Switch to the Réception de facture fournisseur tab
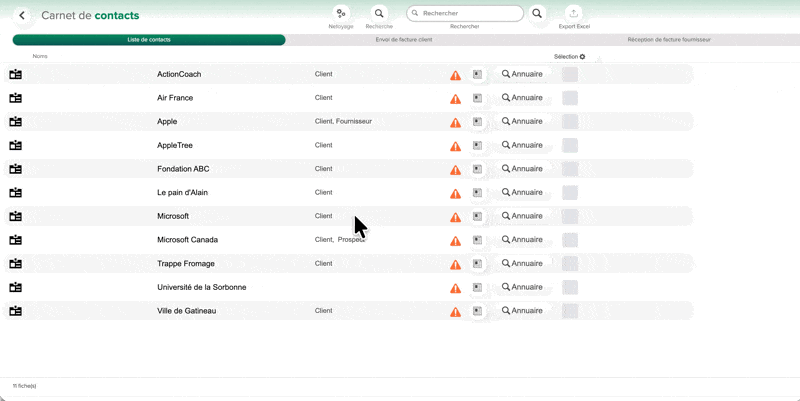 (669, 40)
